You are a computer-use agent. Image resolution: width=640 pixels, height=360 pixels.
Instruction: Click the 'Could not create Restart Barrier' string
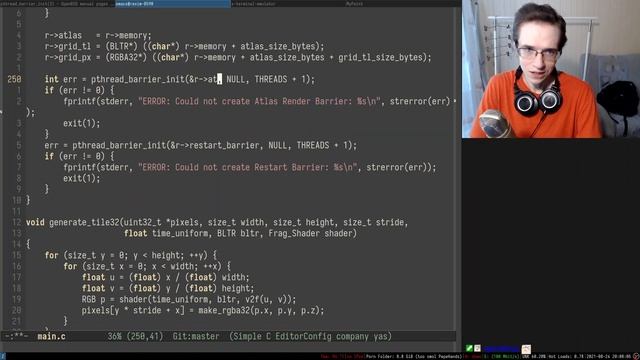tap(247, 167)
